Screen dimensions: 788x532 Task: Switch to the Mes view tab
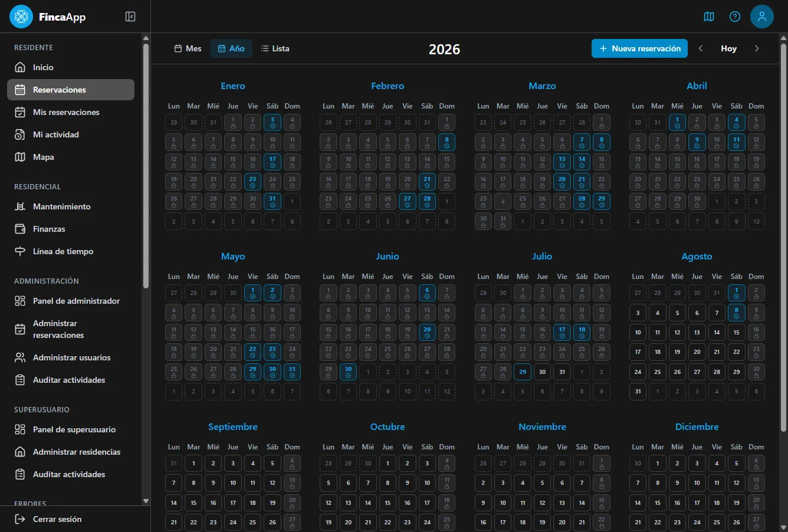click(x=188, y=48)
